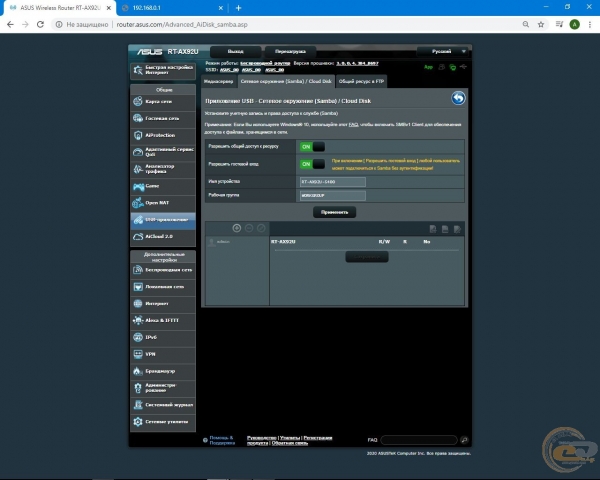Viewport: 600px width, 480px height.
Task: Click the delete folder icon in share toolbar
Action: pyautogui.click(x=445, y=229)
